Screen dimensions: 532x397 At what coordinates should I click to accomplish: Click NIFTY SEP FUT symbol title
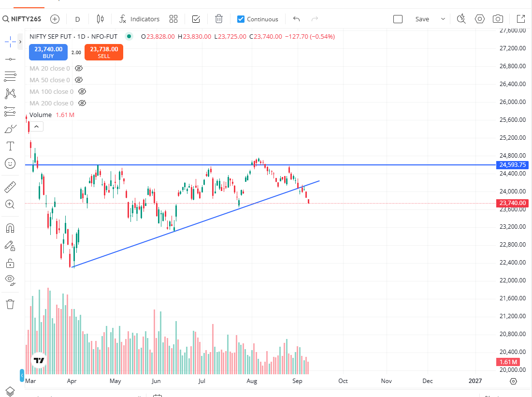pyautogui.click(x=73, y=36)
